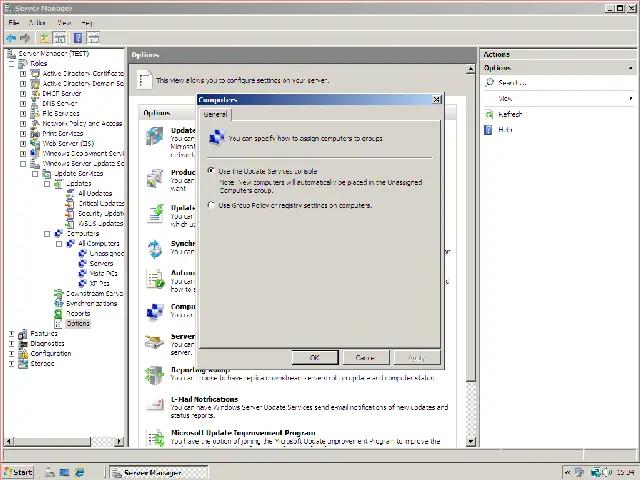Click E-Mail Notifications heading link

coord(204,399)
